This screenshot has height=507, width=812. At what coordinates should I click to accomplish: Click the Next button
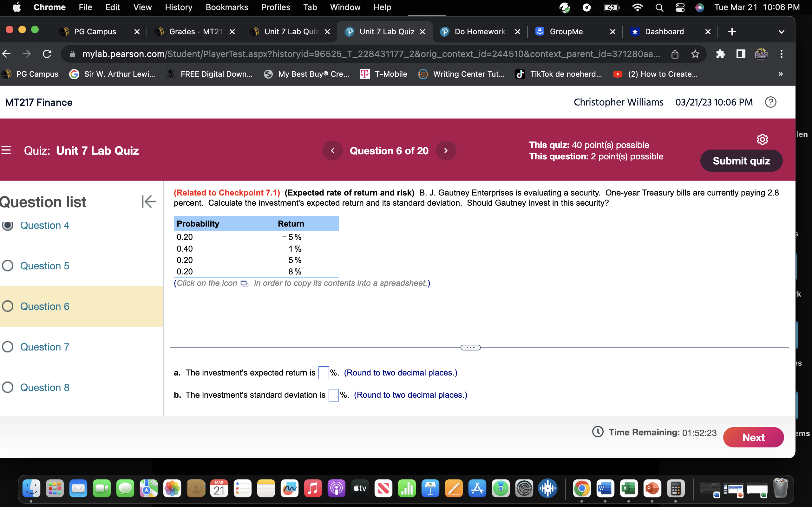click(754, 437)
